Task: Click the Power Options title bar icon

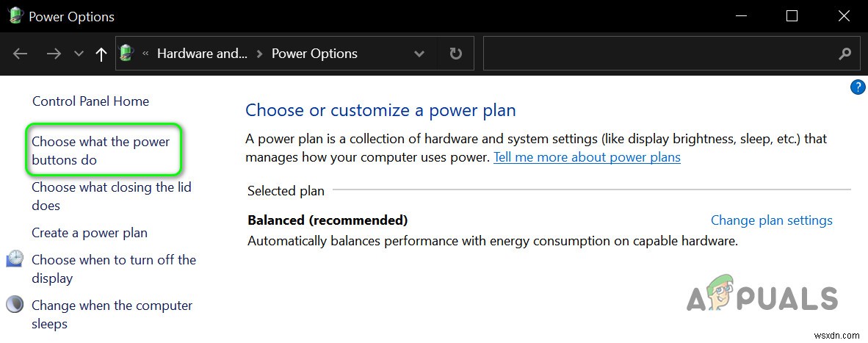Action: tap(15, 16)
